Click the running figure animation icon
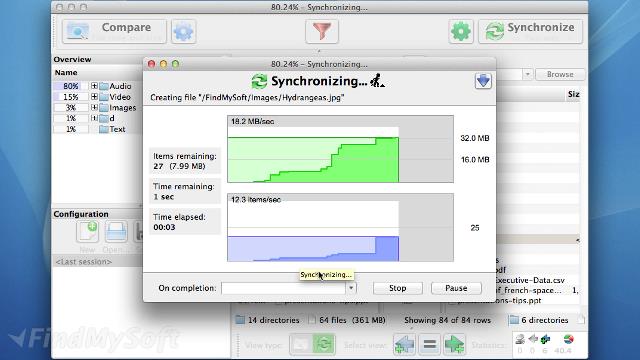 click(x=377, y=80)
